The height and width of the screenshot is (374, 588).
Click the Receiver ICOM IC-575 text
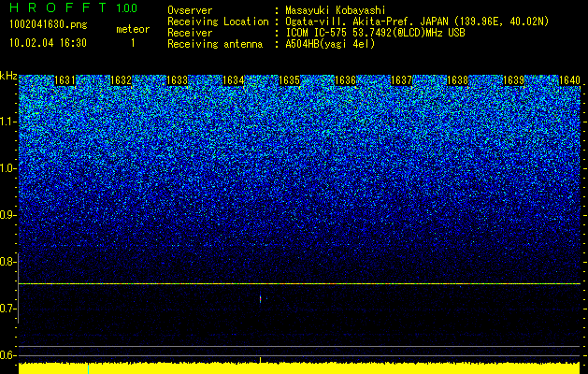(x=375, y=33)
